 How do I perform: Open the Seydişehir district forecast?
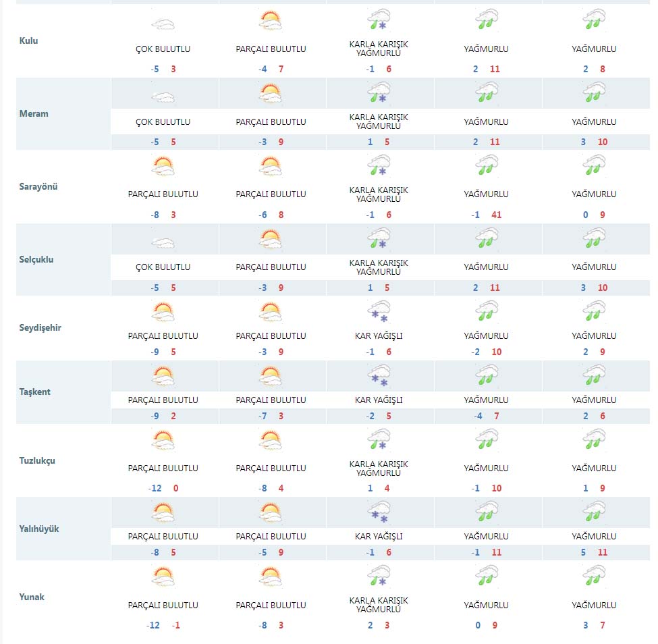40,328
